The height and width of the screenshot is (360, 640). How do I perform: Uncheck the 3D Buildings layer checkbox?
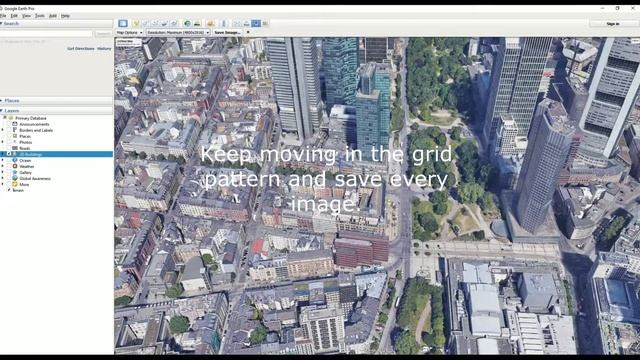(9, 154)
